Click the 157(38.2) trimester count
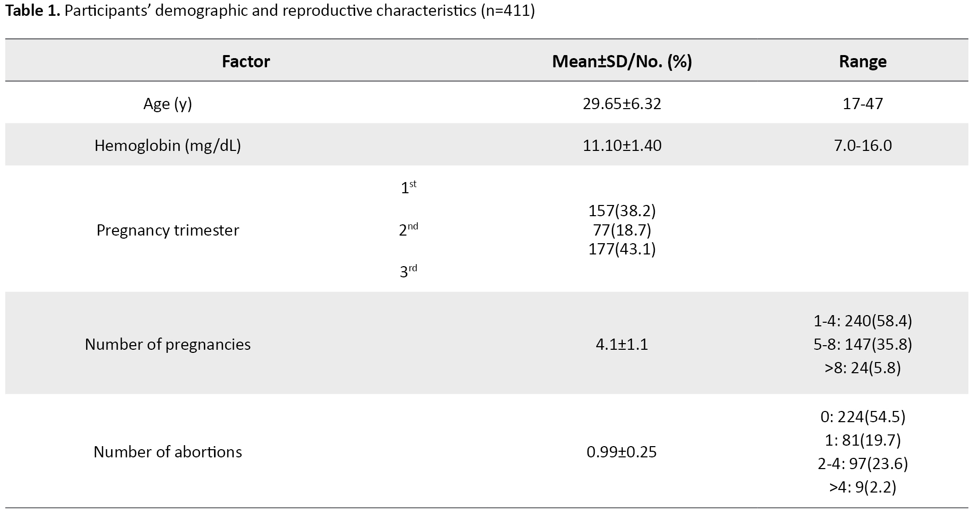The height and width of the screenshot is (516, 980). (622, 211)
